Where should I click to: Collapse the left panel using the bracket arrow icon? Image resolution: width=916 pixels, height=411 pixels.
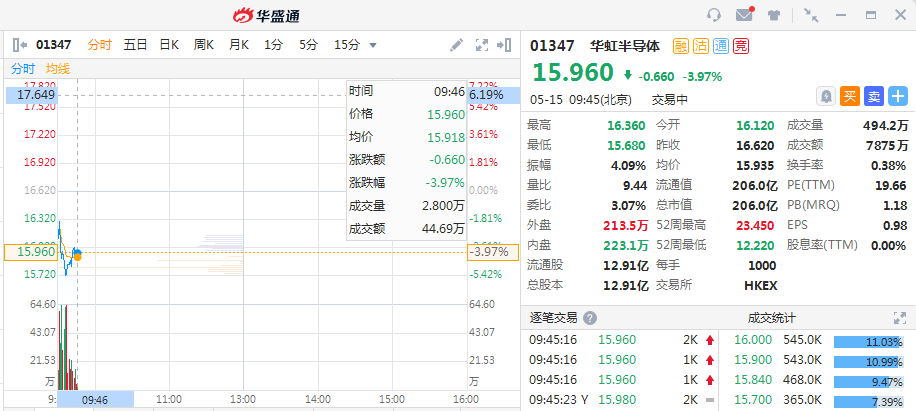coord(20,45)
